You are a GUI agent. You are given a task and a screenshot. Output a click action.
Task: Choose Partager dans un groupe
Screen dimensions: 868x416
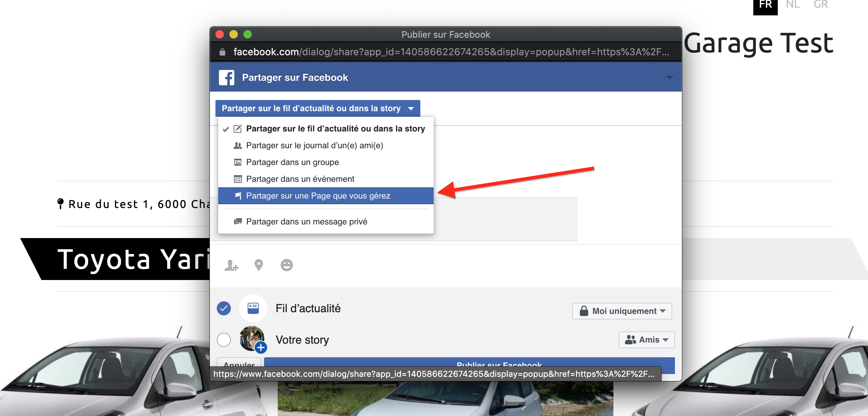pyautogui.click(x=326, y=162)
